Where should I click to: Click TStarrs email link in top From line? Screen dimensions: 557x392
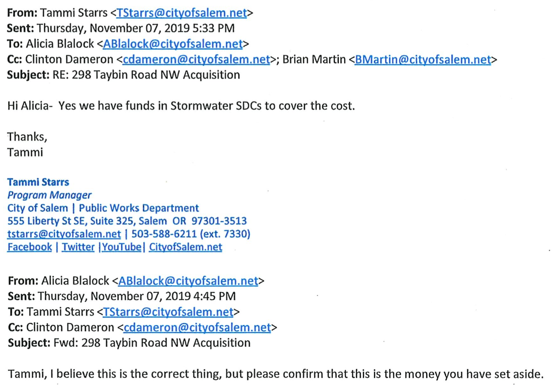[x=181, y=13]
